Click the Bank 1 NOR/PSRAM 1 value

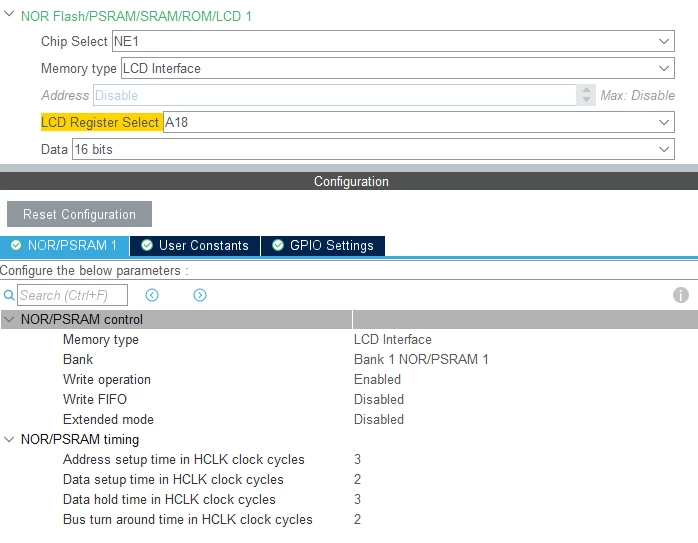tap(421, 359)
